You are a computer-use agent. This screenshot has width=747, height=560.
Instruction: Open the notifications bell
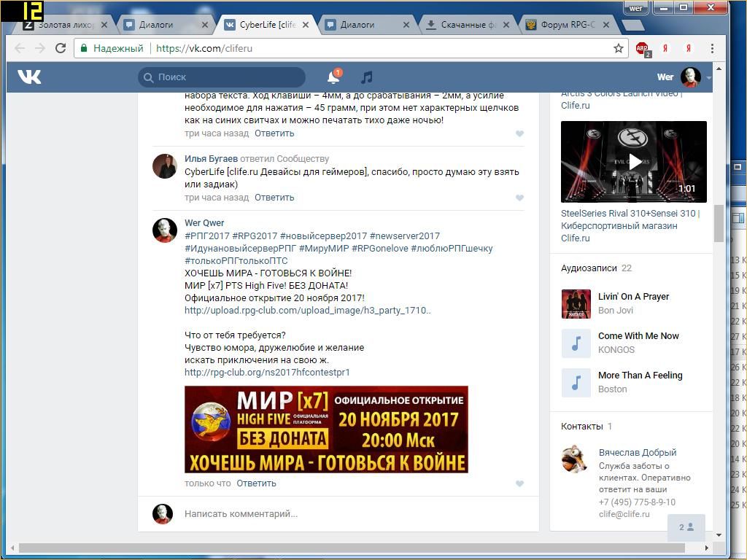333,77
